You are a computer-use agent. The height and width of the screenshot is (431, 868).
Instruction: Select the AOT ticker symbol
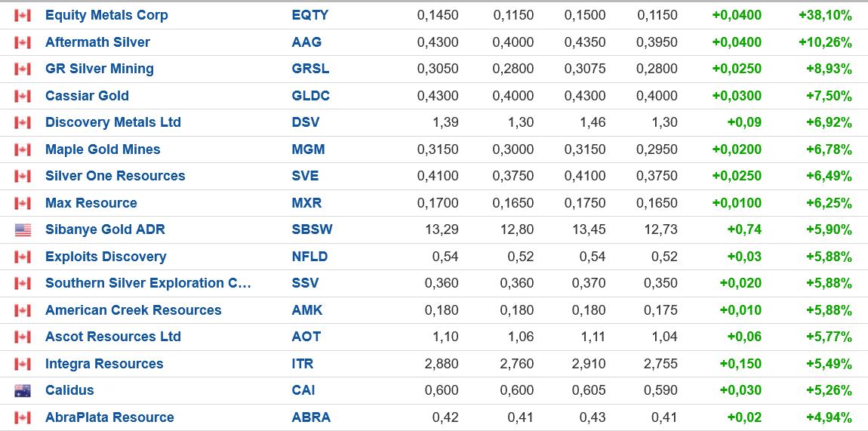click(306, 337)
